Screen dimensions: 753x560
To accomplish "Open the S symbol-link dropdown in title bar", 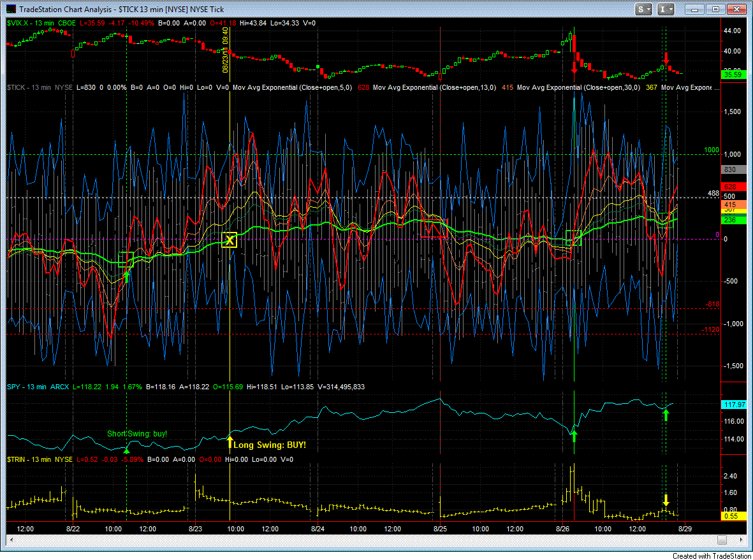I will click(x=643, y=9).
